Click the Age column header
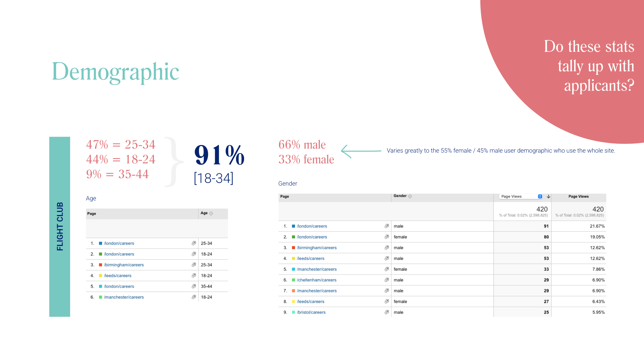This screenshot has width=644, height=362. click(204, 213)
